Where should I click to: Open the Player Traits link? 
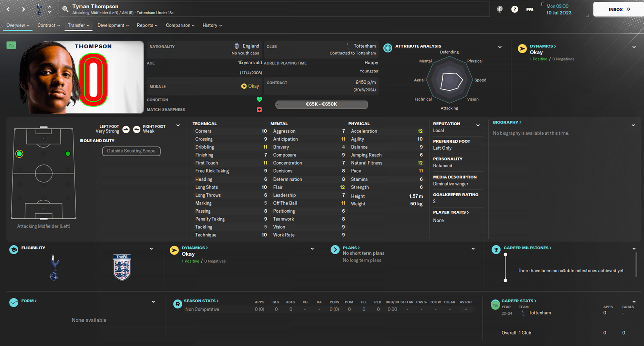[x=451, y=212]
